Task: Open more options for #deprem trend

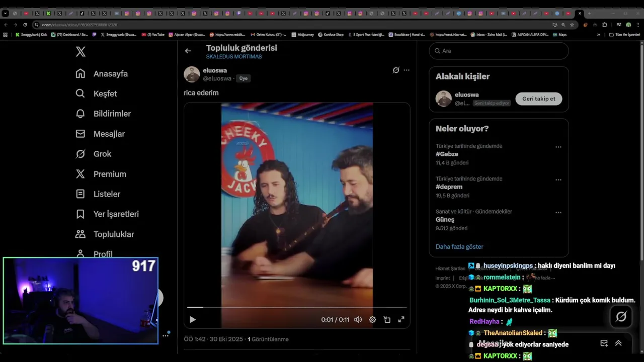Action: pos(558,179)
